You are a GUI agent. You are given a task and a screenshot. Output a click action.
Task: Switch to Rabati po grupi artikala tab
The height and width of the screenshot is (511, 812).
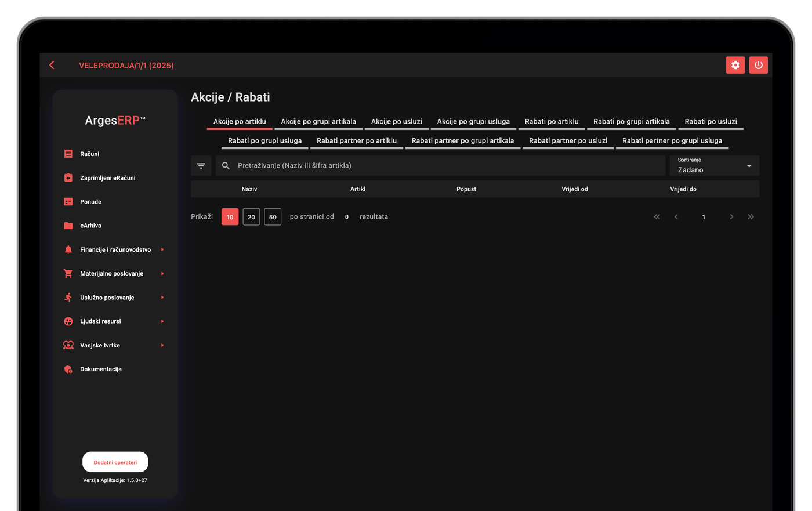point(632,121)
